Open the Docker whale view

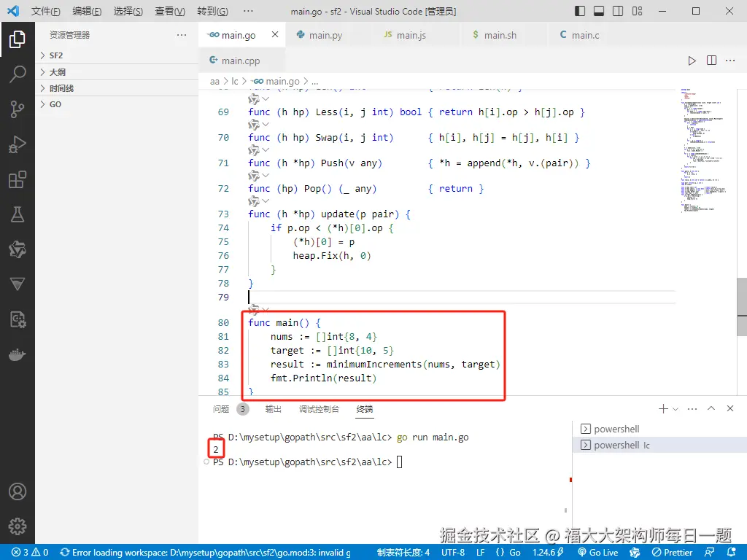[18, 355]
